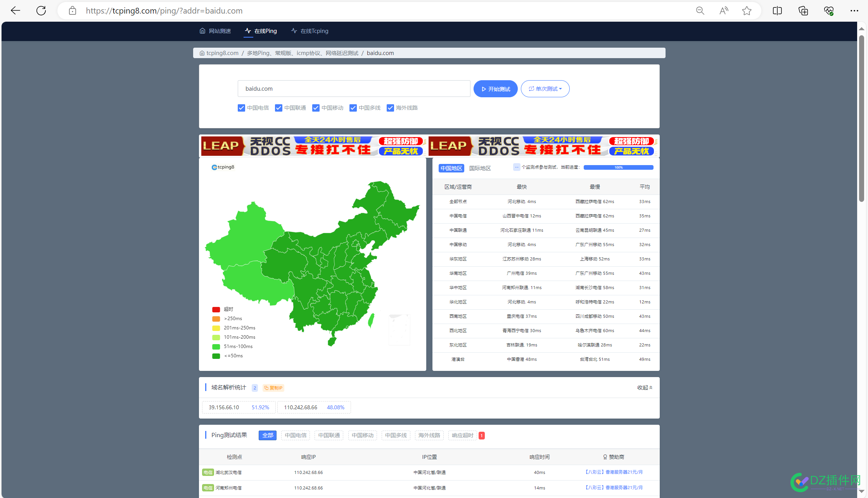Click tcping8 logo on map
Screen dimensions: 868x498
tap(223, 167)
